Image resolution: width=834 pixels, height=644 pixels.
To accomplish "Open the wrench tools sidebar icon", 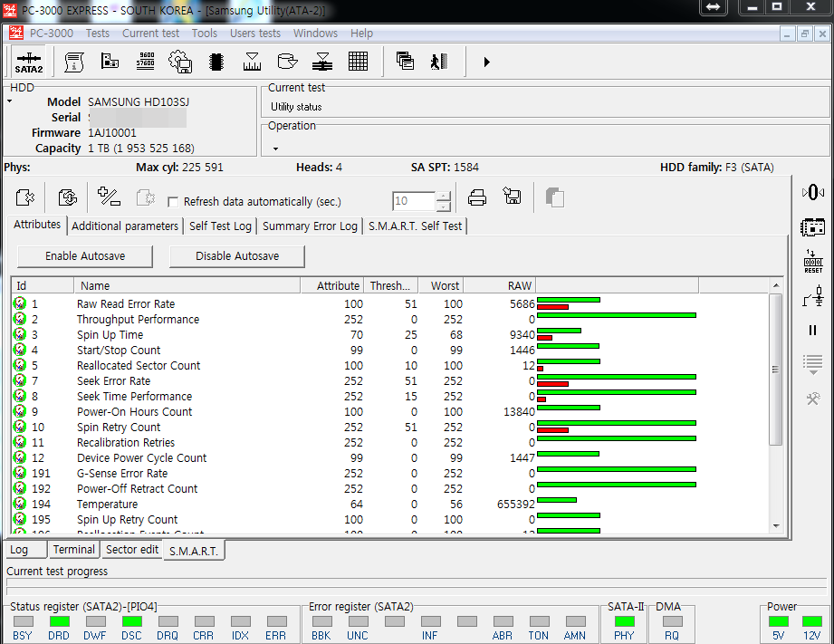I will point(813,399).
